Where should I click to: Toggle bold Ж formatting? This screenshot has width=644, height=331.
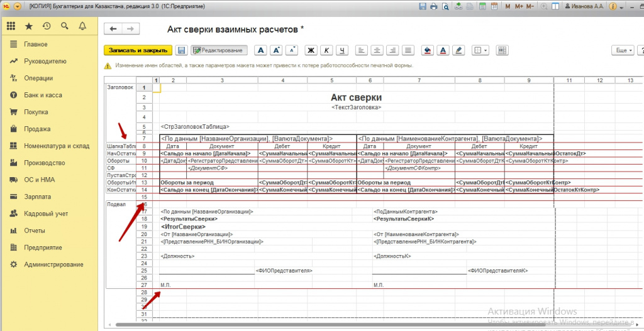311,50
